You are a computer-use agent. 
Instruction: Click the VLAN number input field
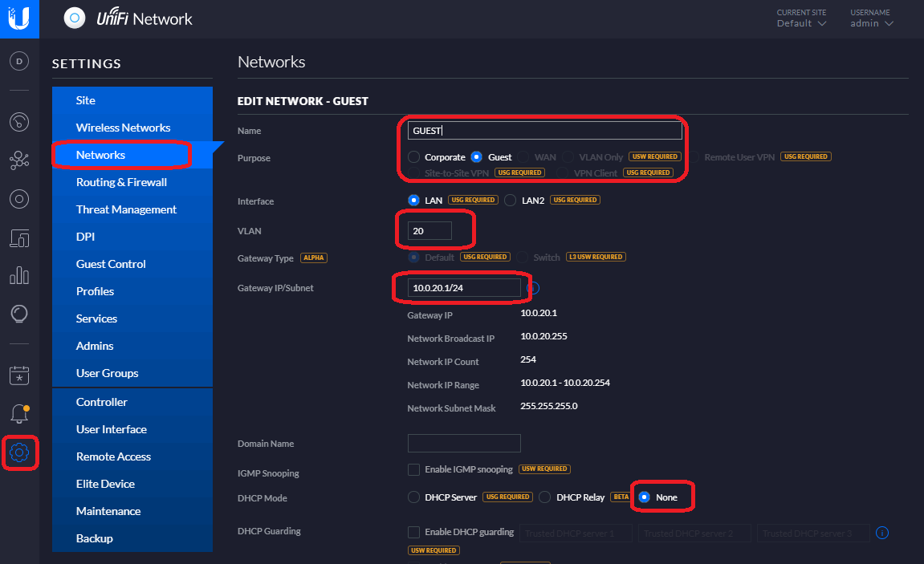(429, 231)
